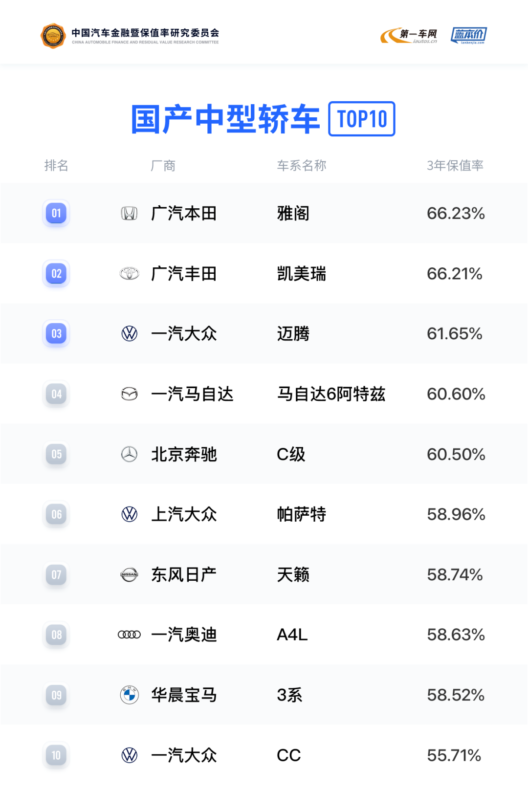Click the Mazda logo icon
The width and height of the screenshot is (528, 812).
pos(129,394)
